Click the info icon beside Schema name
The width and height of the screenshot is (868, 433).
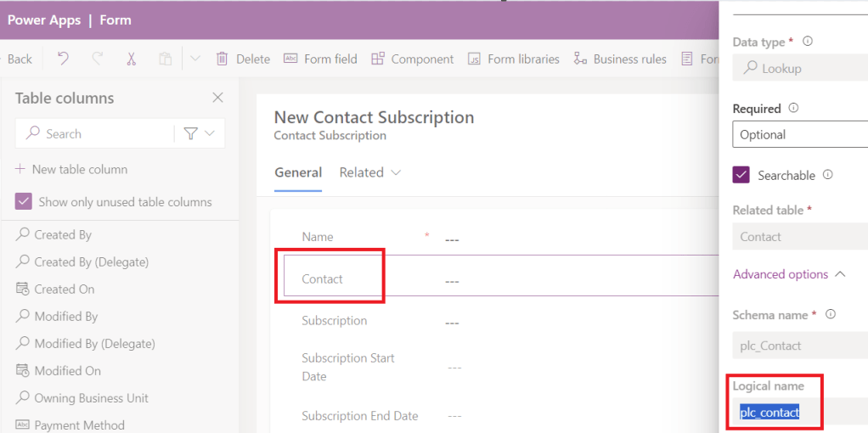[831, 314]
